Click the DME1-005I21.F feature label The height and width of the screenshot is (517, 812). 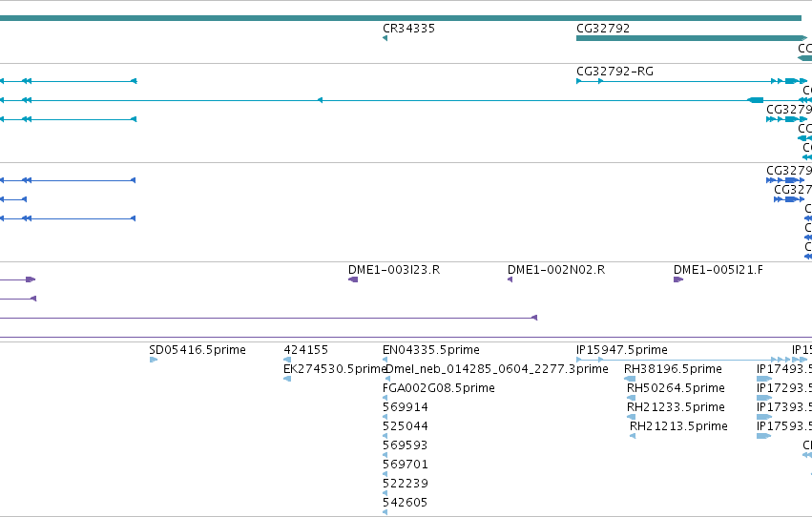(x=718, y=270)
